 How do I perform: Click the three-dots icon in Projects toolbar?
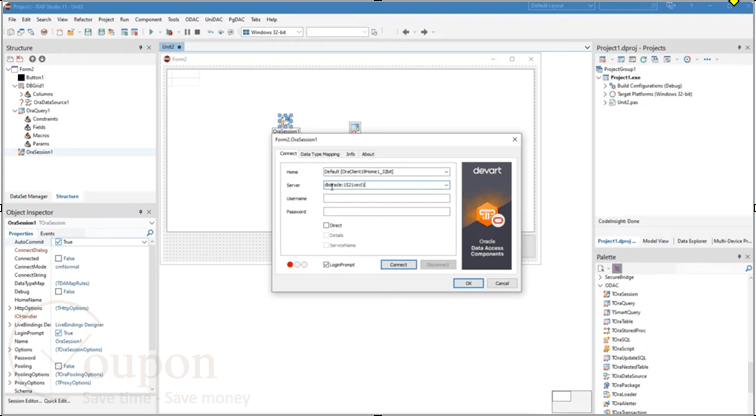click(x=707, y=59)
